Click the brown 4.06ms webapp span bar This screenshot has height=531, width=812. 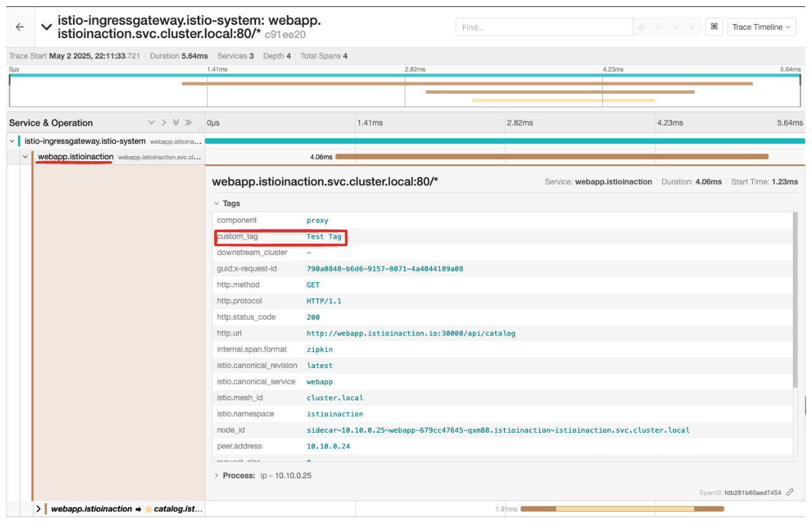click(x=551, y=156)
